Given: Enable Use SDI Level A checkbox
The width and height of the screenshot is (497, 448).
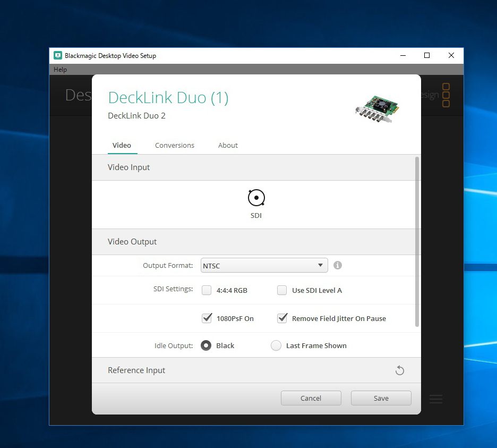Looking at the screenshot, I should click(282, 290).
